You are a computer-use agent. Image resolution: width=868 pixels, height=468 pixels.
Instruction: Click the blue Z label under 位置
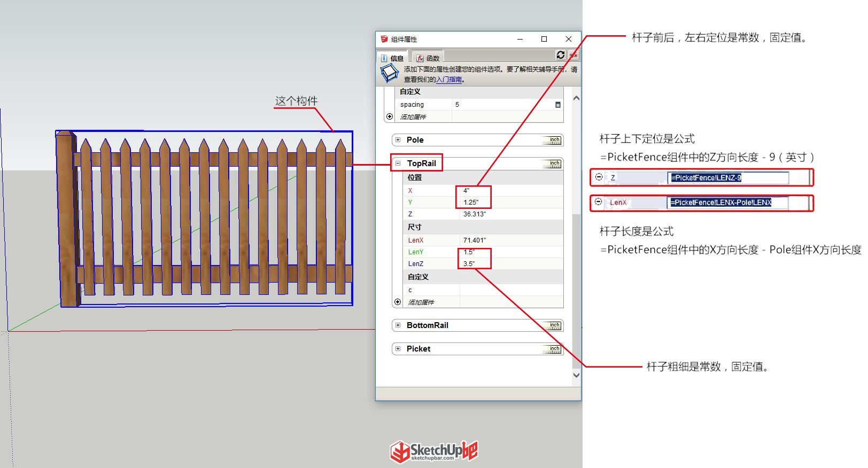pyautogui.click(x=410, y=214)
